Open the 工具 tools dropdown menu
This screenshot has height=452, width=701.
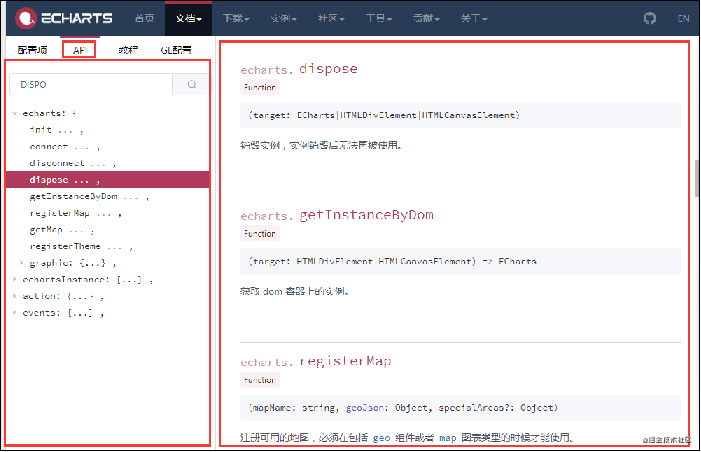(x=378, y=18)
